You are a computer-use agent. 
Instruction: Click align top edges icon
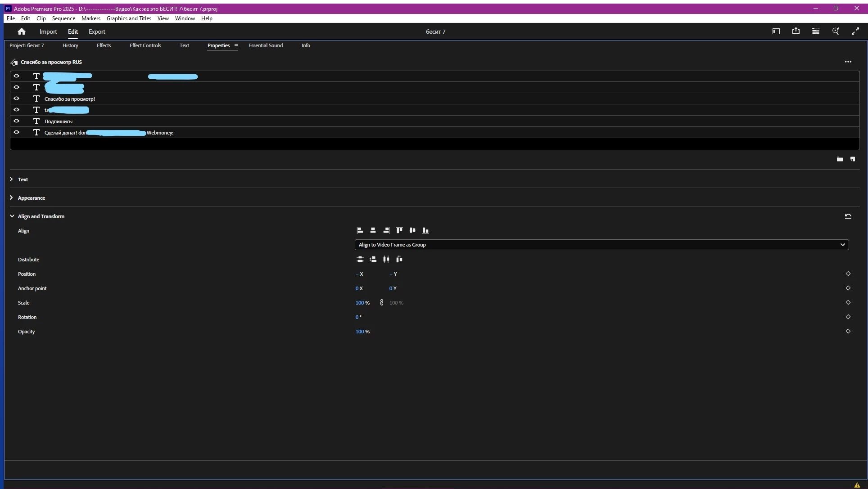coord(399,230)
